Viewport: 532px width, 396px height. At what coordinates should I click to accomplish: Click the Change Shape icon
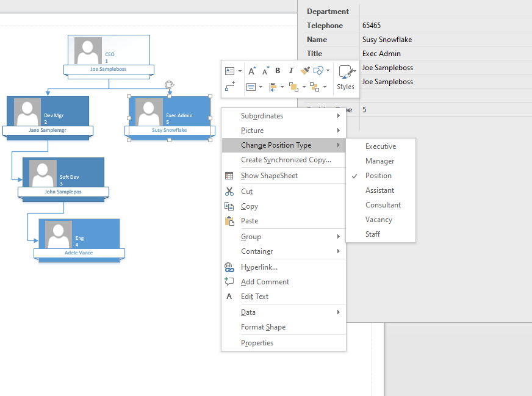tap(318, 71)
